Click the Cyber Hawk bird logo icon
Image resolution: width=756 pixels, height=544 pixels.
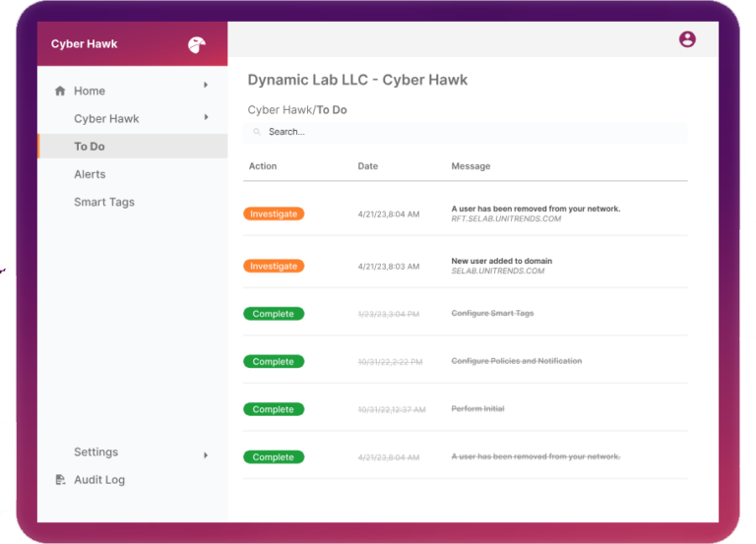(x=197, y=45)
